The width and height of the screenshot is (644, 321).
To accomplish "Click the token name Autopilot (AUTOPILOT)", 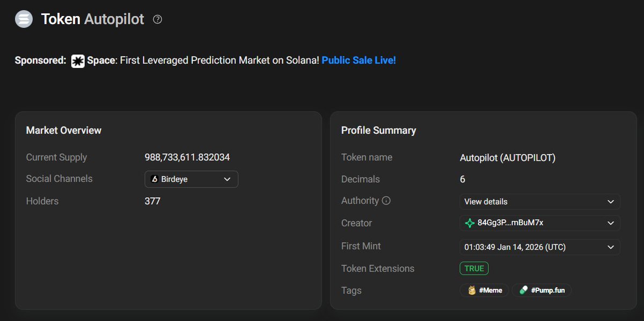I will pos(508,158).
